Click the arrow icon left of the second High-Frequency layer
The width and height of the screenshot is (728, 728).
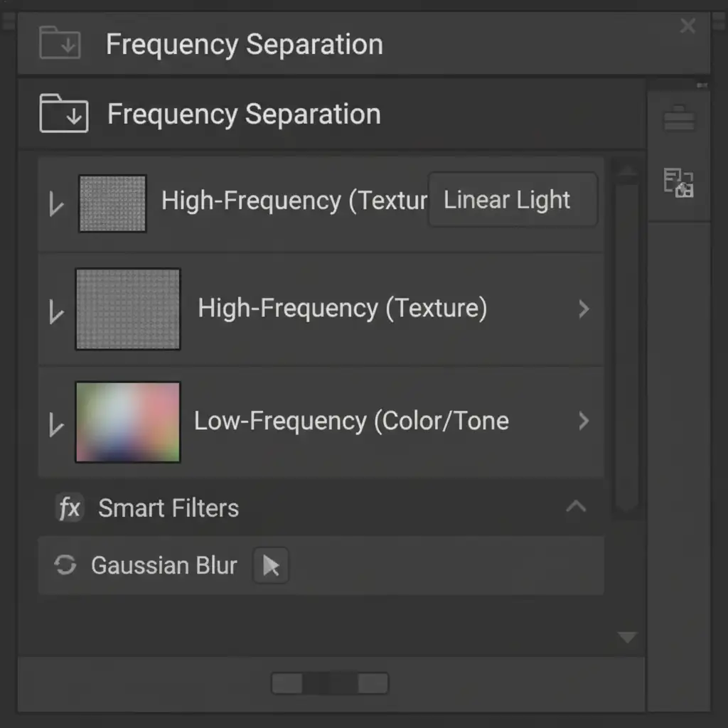click(56, 312)
